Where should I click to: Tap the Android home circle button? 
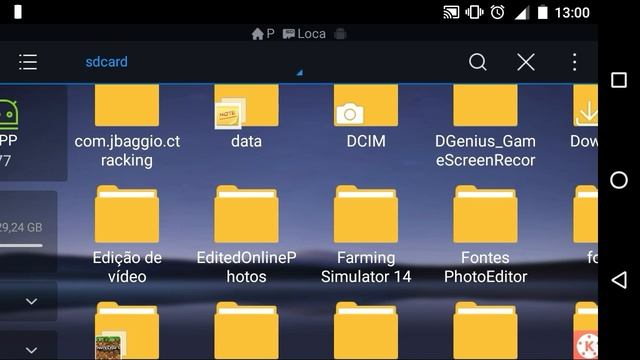pos(619,180)
